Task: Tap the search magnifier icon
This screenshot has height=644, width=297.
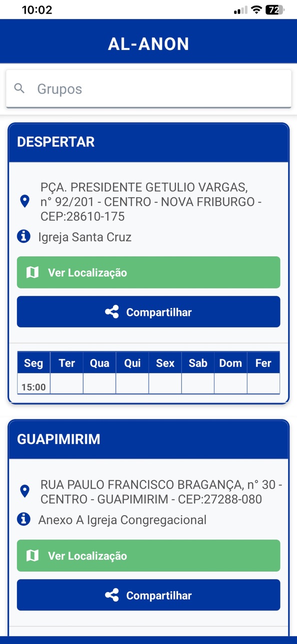Action: click(19, 89)
